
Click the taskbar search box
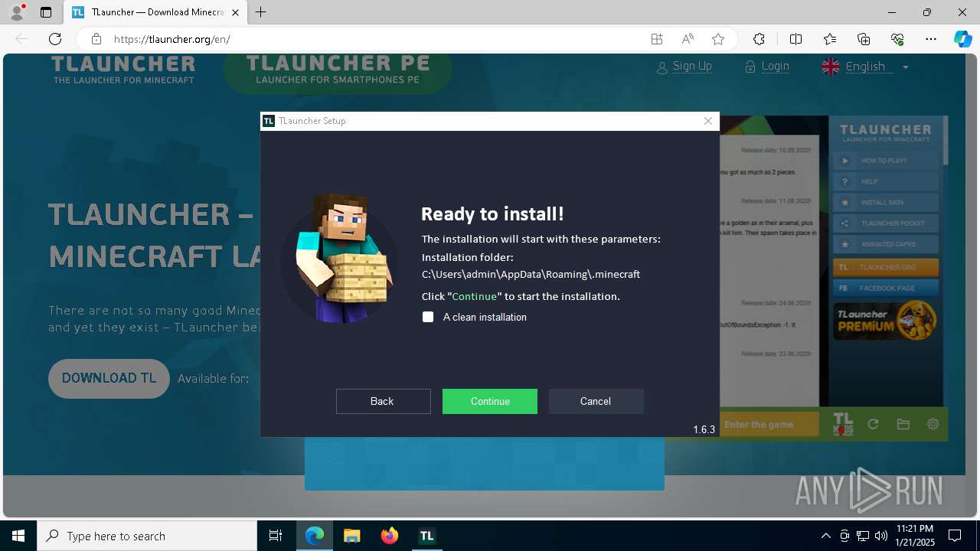click(147, 536)
